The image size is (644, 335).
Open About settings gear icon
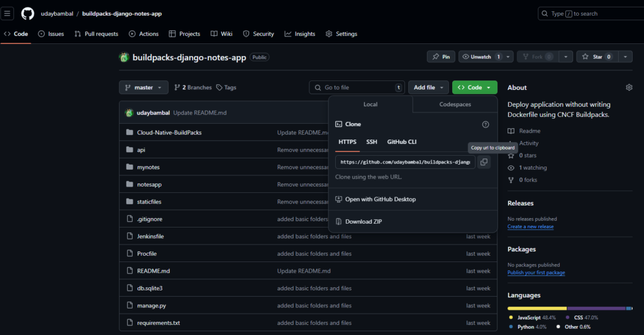pos(629,87)
